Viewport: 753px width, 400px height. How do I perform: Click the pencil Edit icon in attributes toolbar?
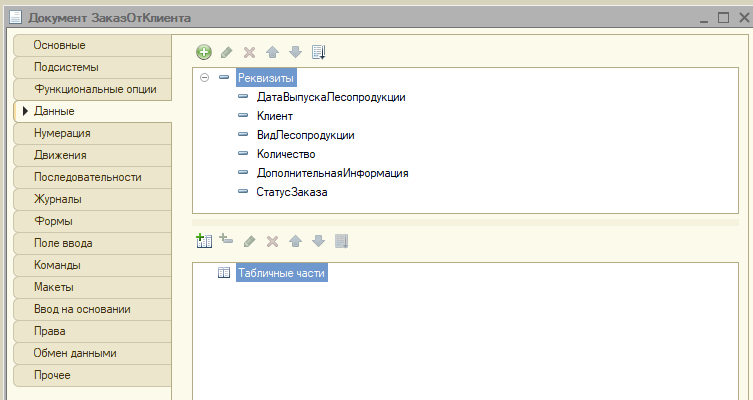[x=227, y=52]
